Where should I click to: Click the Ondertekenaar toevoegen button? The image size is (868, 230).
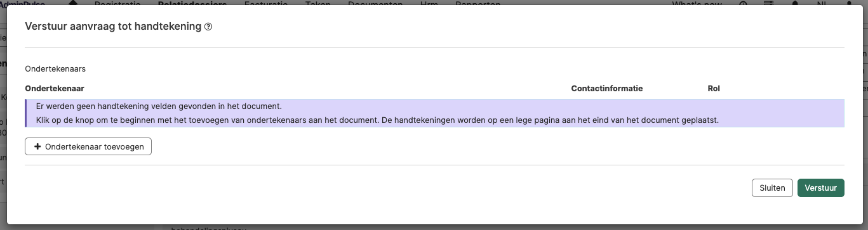click(88, 146)
